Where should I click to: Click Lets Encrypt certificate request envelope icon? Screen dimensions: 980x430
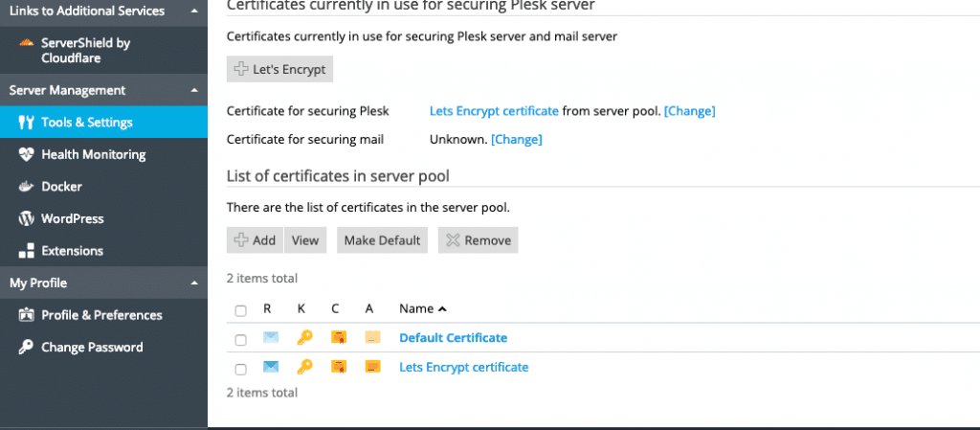coord(271,367)
